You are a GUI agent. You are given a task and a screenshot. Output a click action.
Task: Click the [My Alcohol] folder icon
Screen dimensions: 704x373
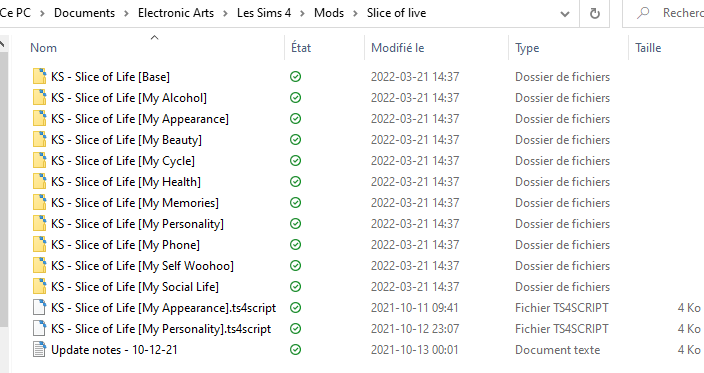click(x=40, y=98)
